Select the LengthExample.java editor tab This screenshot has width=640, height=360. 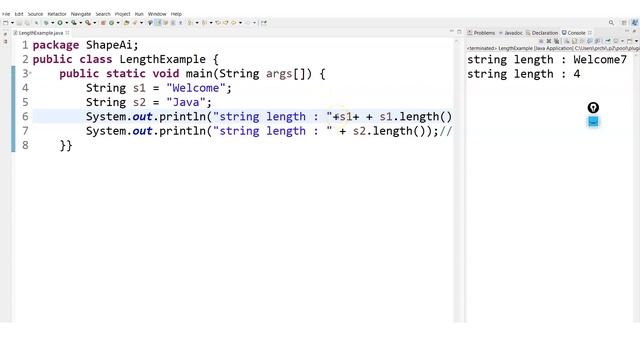(x=41, y=33)
